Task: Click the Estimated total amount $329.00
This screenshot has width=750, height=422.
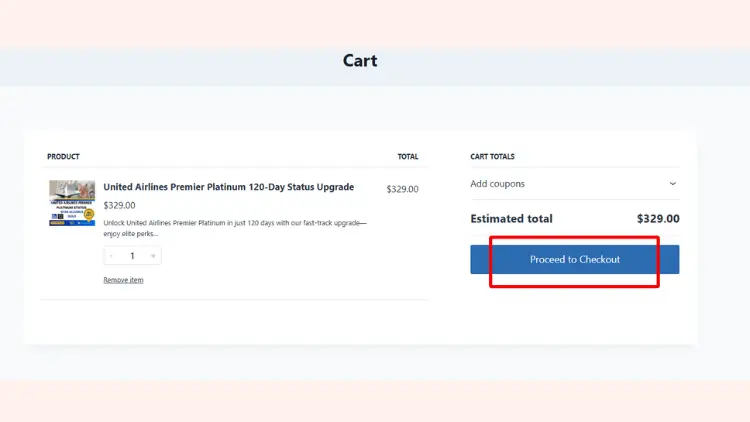Action: tap(658, 219)
